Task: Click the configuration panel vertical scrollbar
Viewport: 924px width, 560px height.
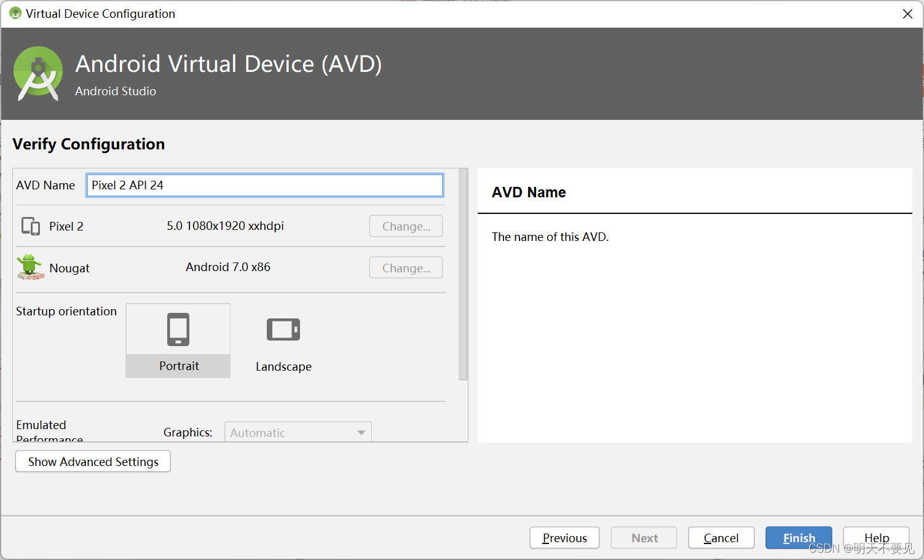Action: [x=463, y=274]
